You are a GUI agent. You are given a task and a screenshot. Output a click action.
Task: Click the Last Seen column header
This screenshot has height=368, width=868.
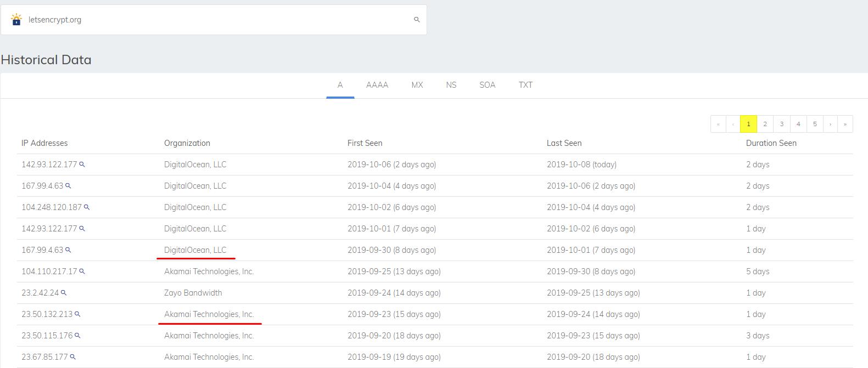(564, 143)
